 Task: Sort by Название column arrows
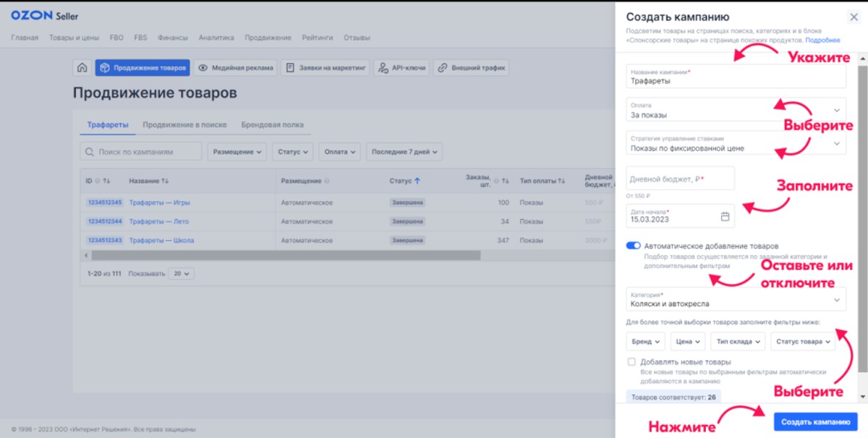click(166, 181)
